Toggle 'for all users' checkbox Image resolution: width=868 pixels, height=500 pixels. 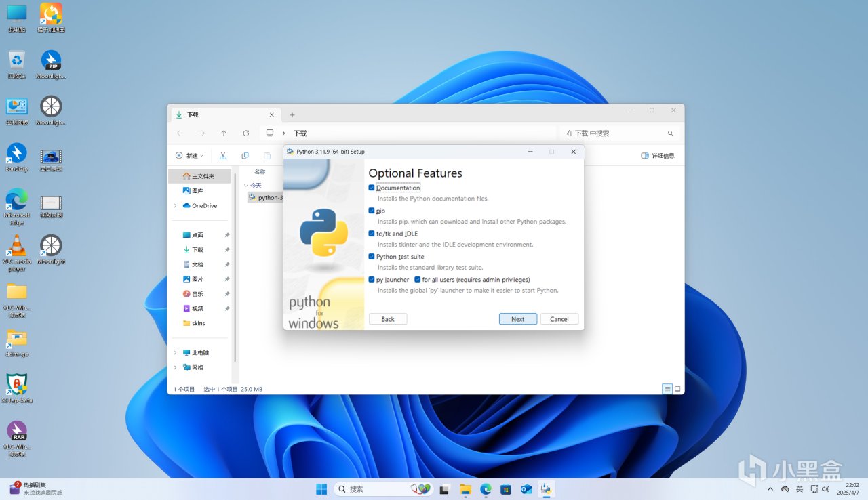[x=418, y=280]
